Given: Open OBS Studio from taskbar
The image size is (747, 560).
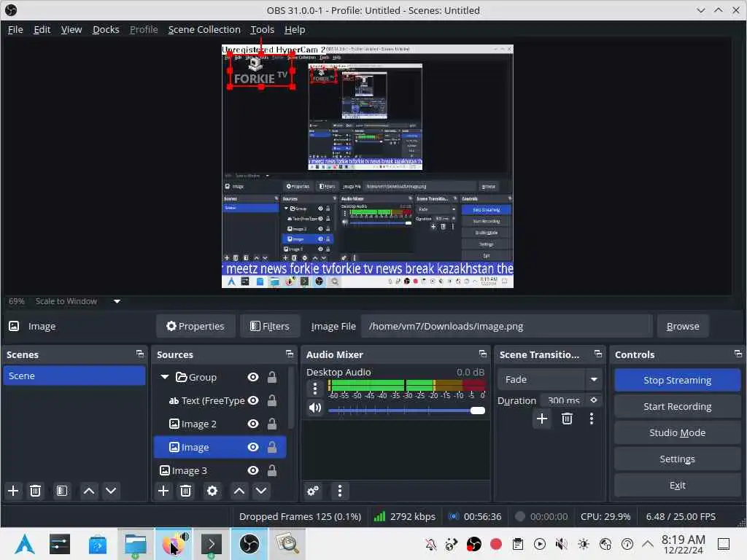Looking at the screenshot, I should [x=249, y=544].
